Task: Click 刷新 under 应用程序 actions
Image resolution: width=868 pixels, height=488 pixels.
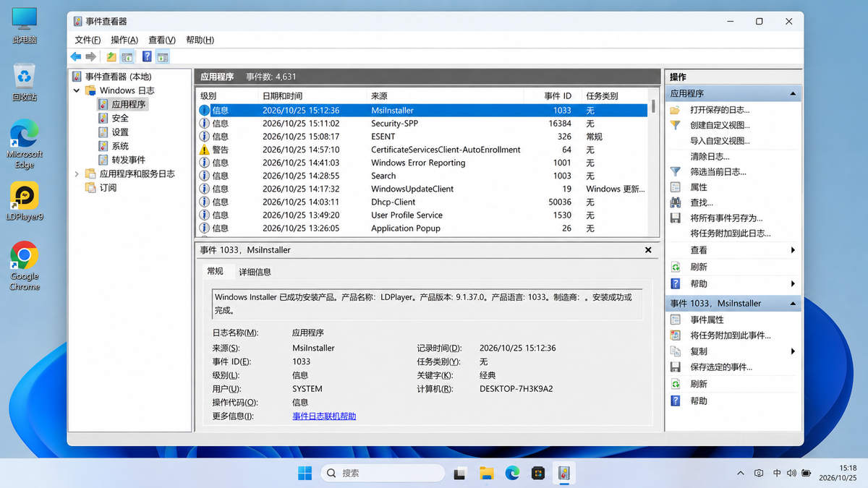Action: (698, 267)
